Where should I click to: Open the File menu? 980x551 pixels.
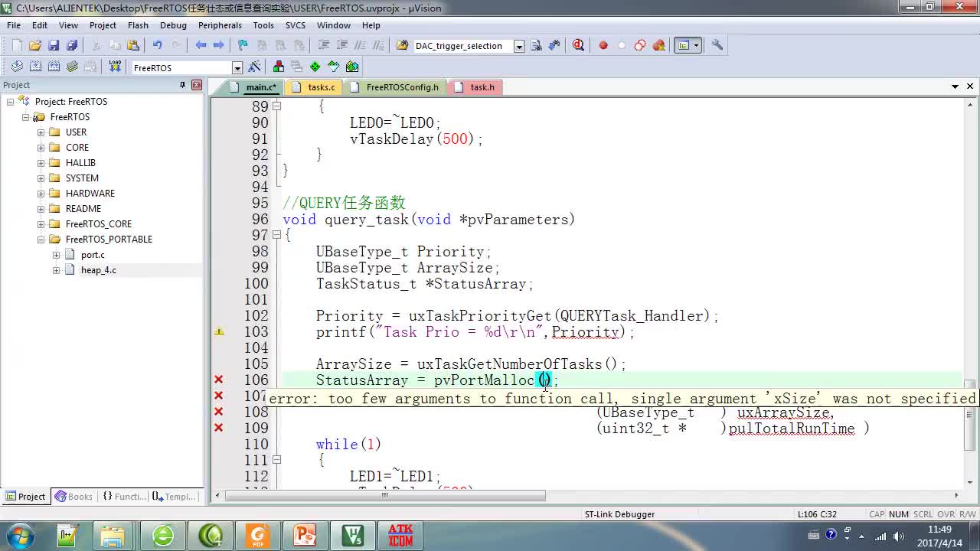(x=14, y=25)
